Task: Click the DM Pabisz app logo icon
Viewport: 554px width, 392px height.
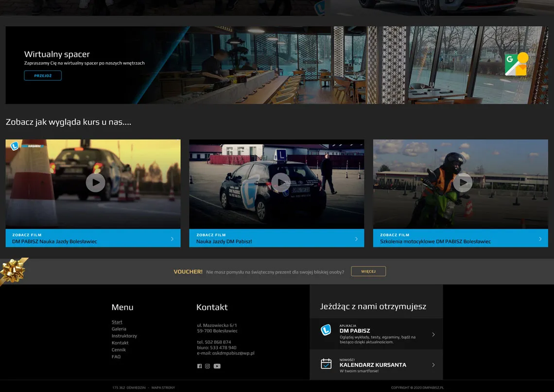Action: click(326, 330)
